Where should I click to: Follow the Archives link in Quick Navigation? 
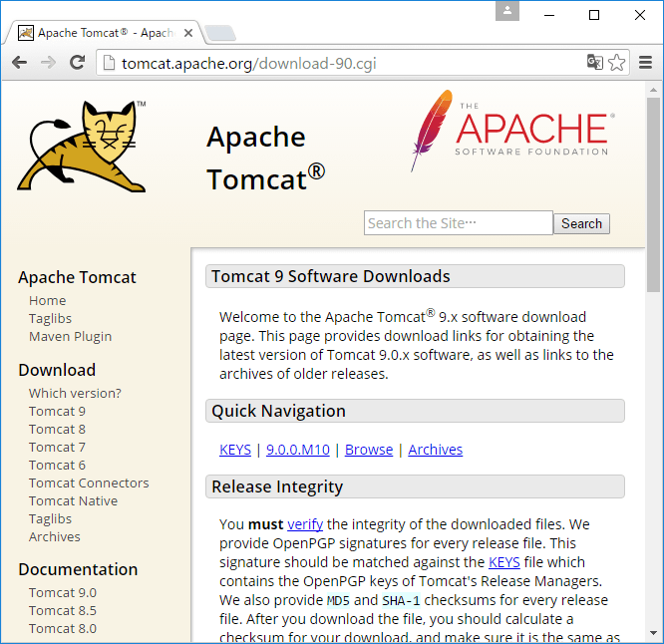pyautogui.click(x=435, y=450)
